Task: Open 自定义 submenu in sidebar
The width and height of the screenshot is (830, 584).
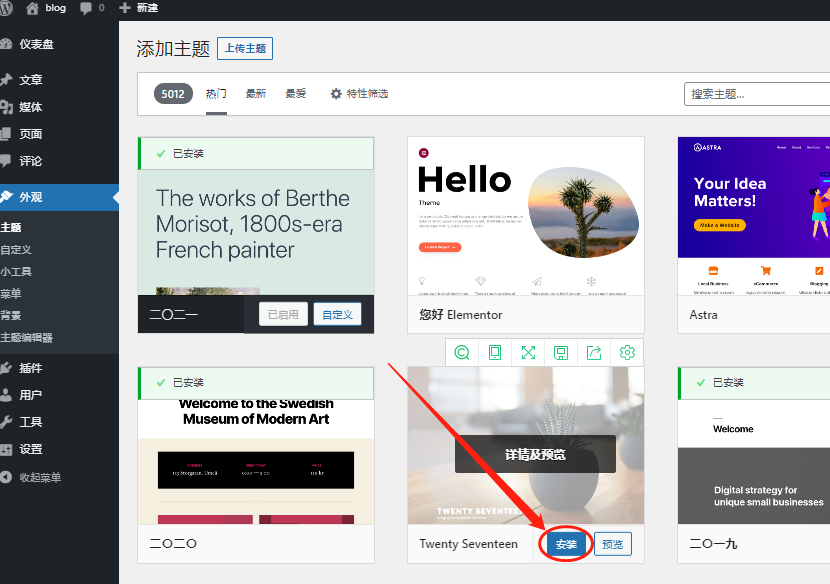Action: click(x=16, y=249)
